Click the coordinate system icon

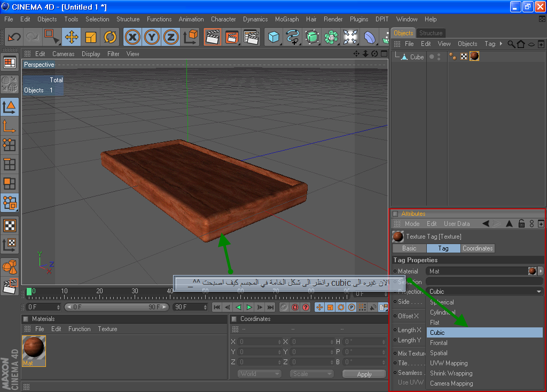190,37
